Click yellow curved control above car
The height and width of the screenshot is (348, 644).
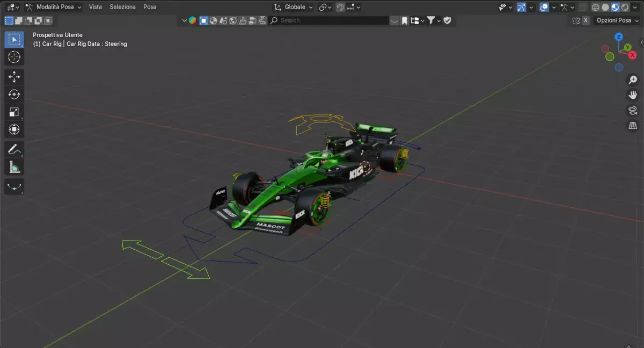pyautogui.click(x=322, y=123)
